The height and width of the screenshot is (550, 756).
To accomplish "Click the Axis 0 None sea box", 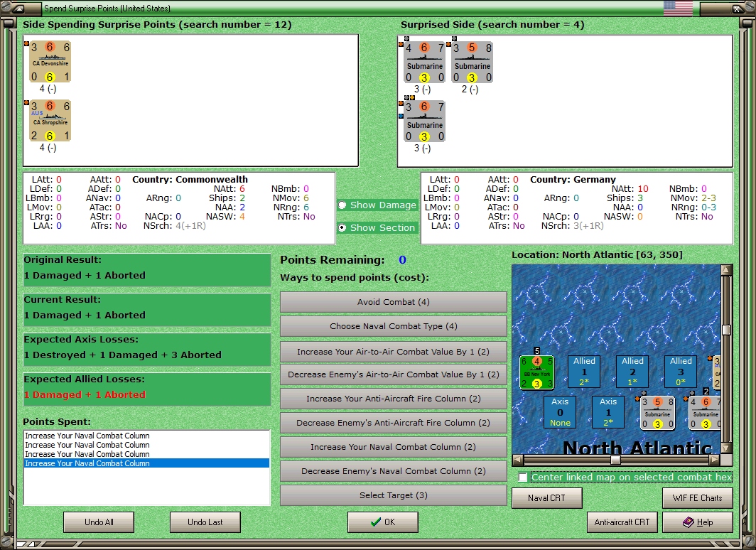I will pyautogui.click(x=560, y=412).
